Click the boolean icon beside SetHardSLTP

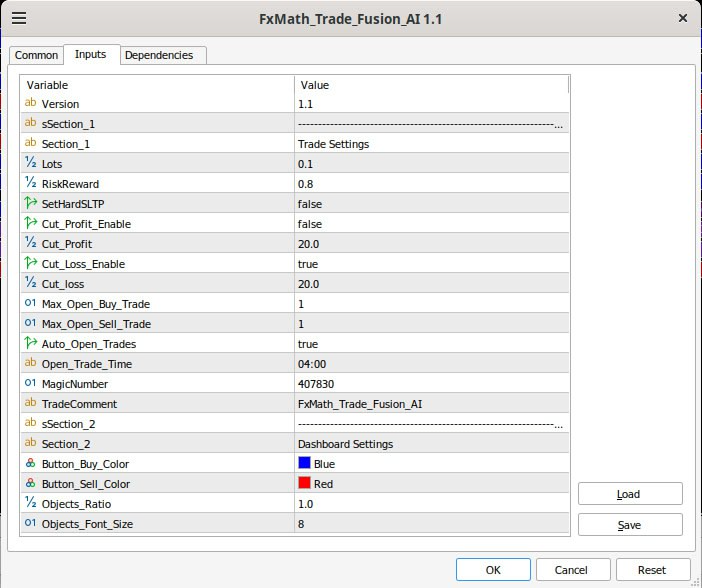(30, 204)
